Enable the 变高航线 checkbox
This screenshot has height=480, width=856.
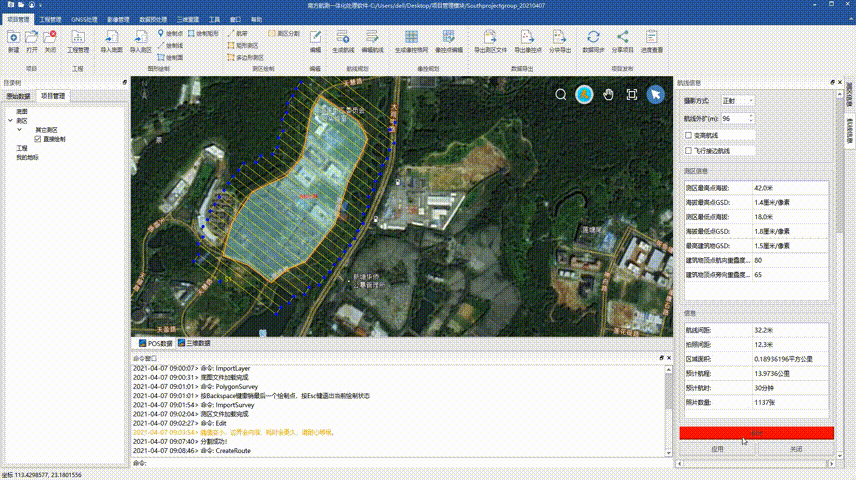[x=688, y=134]
